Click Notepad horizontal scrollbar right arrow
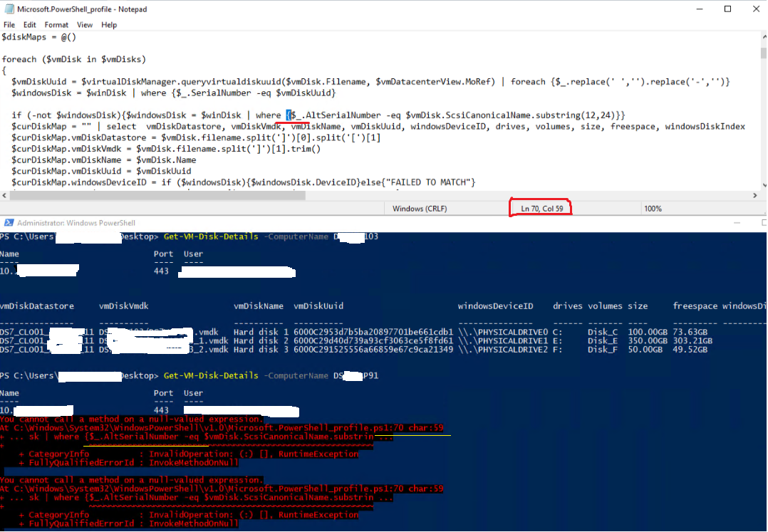This screenshot has width=768, height=532. [x=754, y=195]
